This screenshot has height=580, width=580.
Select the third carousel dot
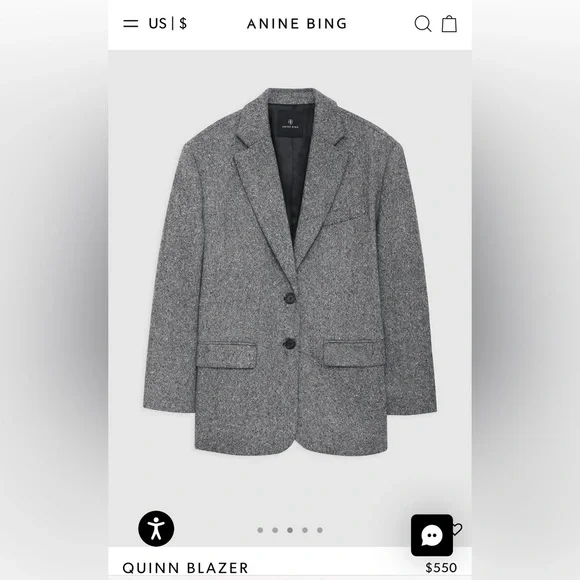(290, 530)
